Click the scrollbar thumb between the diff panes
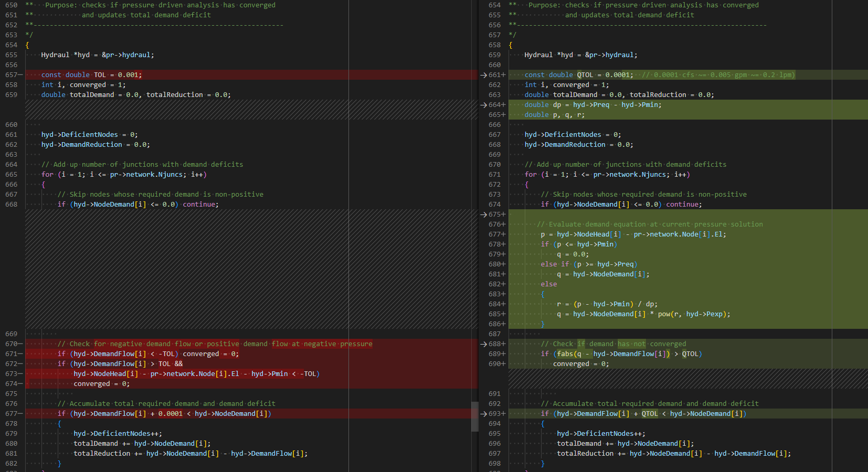The width and height of the screenshot is (868, 472). (x=475, y=416)
